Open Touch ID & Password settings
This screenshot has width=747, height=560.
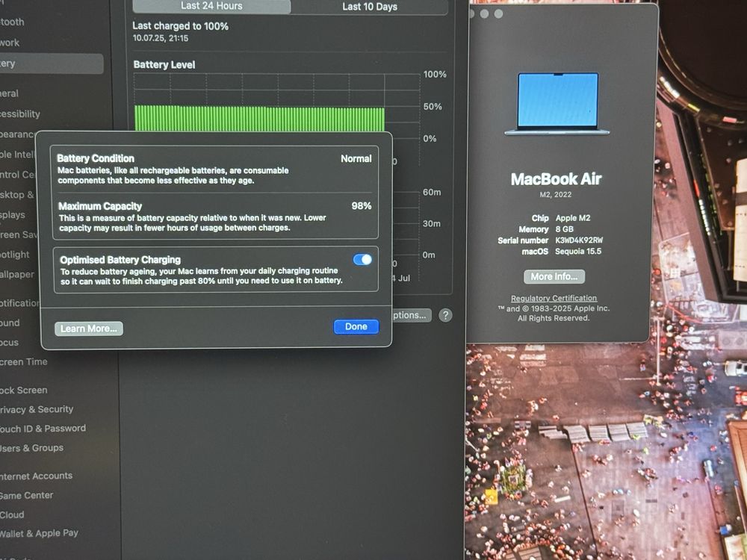(43, 429)
